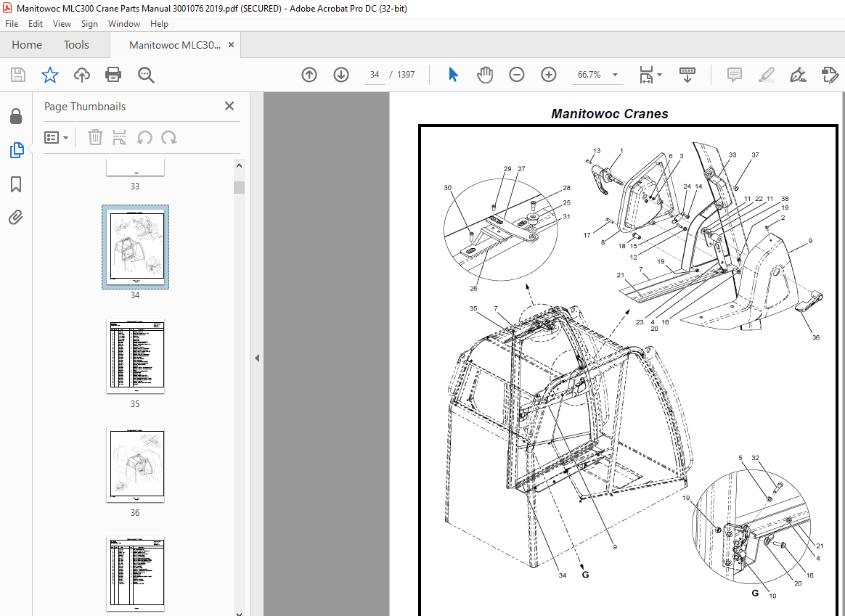
Task: Switch to the Tools tab
Action: coord(76,45)
